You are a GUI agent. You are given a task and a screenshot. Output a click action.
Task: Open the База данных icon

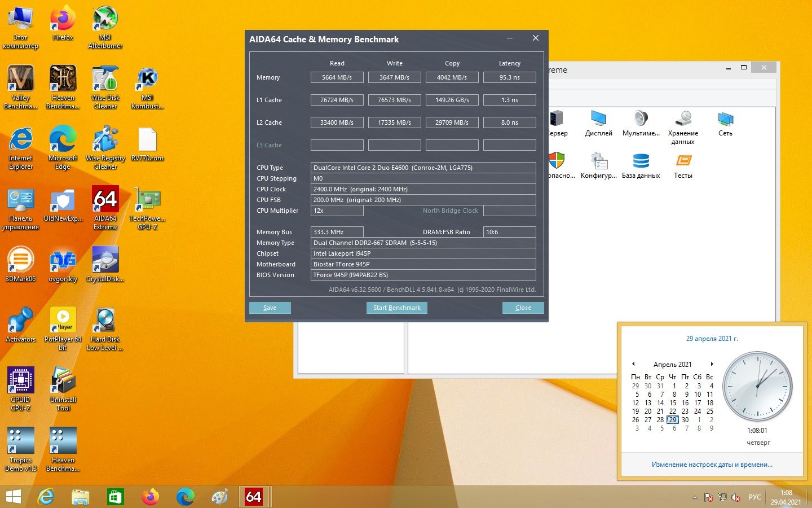click(641, 167)
